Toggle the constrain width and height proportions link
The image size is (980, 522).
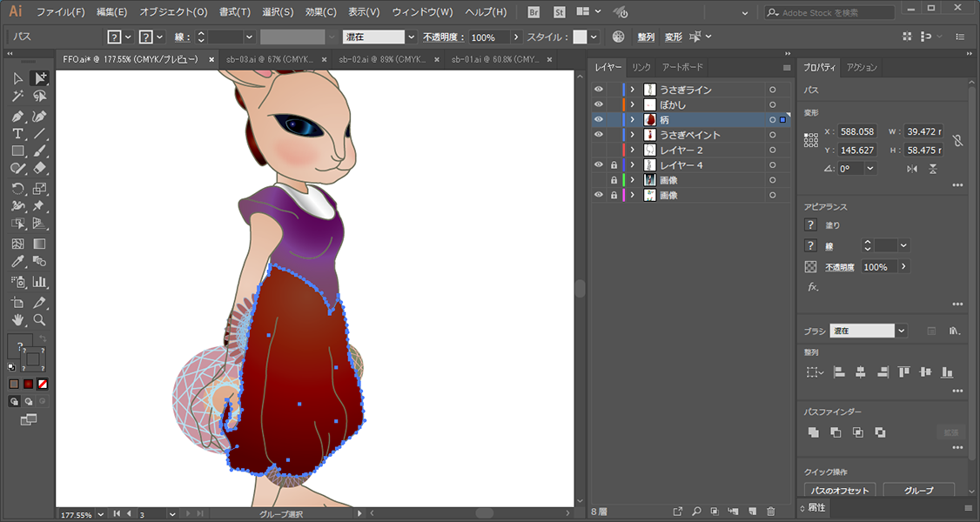[x=958, y=140]
